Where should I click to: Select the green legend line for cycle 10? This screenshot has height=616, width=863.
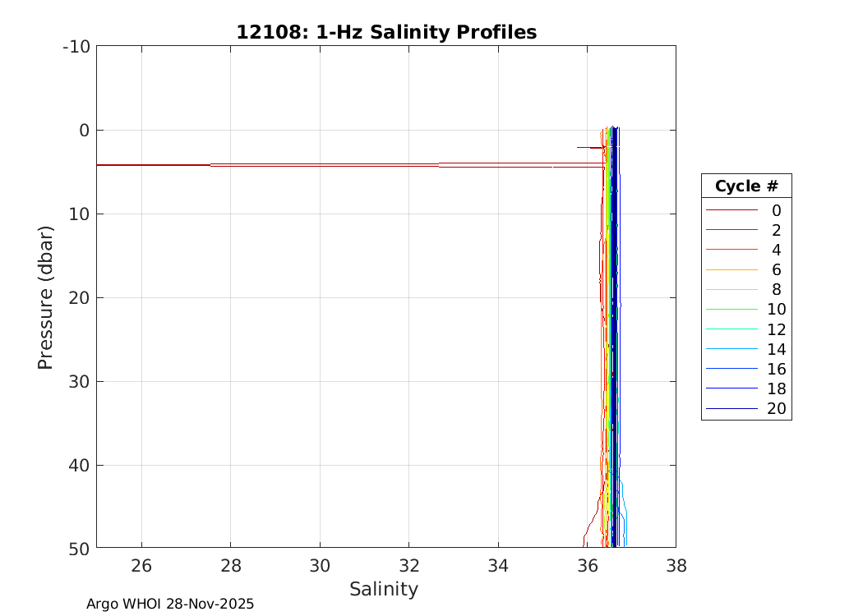pyautogui.click(x=731, y=310)
